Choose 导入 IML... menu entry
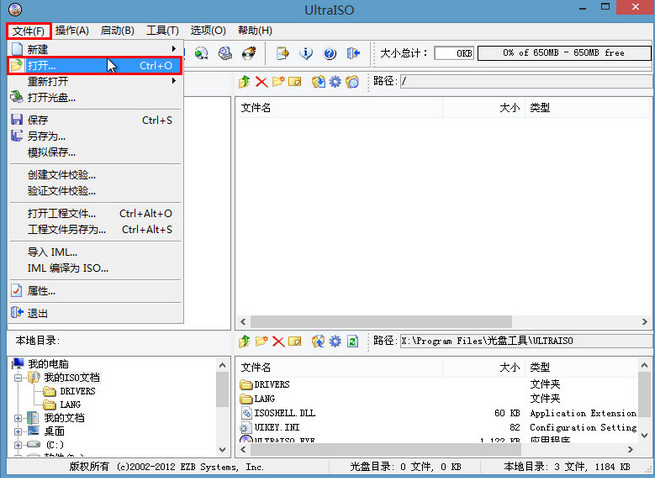655x478 pixels. click(95, 252)
